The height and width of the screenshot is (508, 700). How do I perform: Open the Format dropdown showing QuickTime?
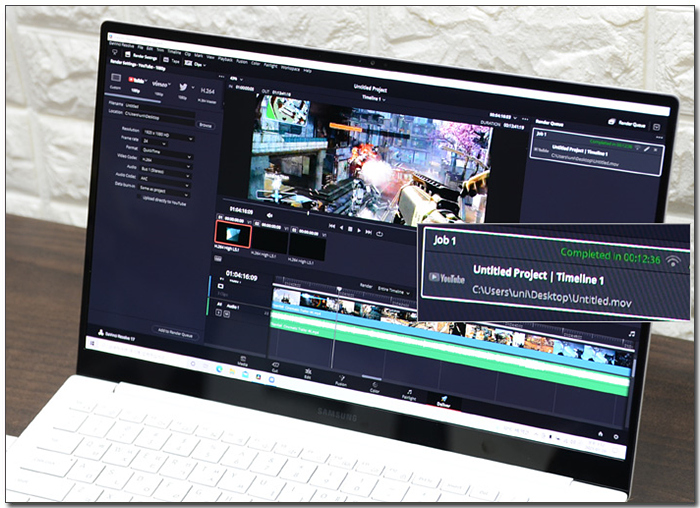click(167, 154)
